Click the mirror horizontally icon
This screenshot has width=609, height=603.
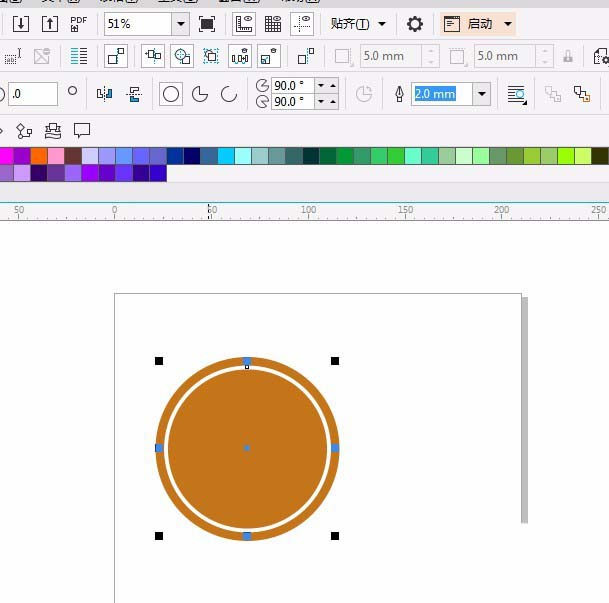[x=104, y=94]
